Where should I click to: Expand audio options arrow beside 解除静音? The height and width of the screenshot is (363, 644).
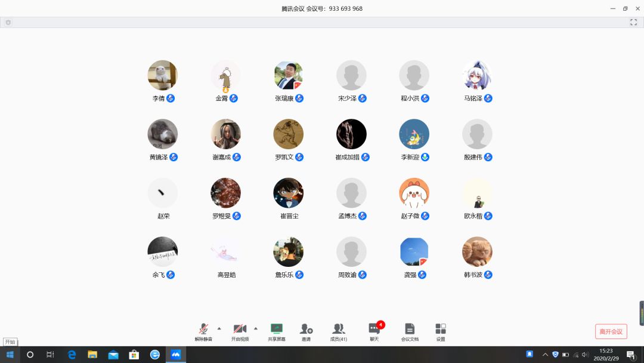tap(219, 328)
